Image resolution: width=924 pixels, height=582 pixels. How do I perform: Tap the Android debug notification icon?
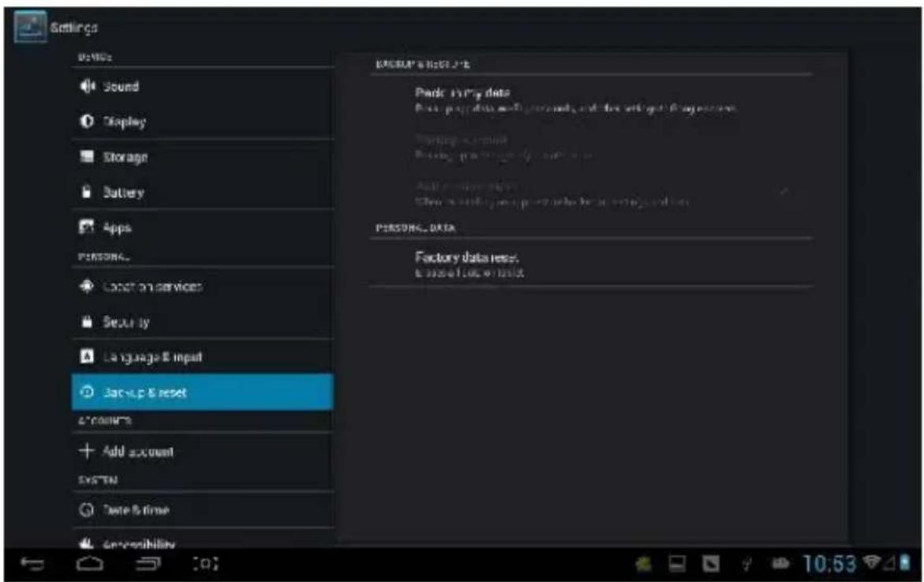(644, 565)
